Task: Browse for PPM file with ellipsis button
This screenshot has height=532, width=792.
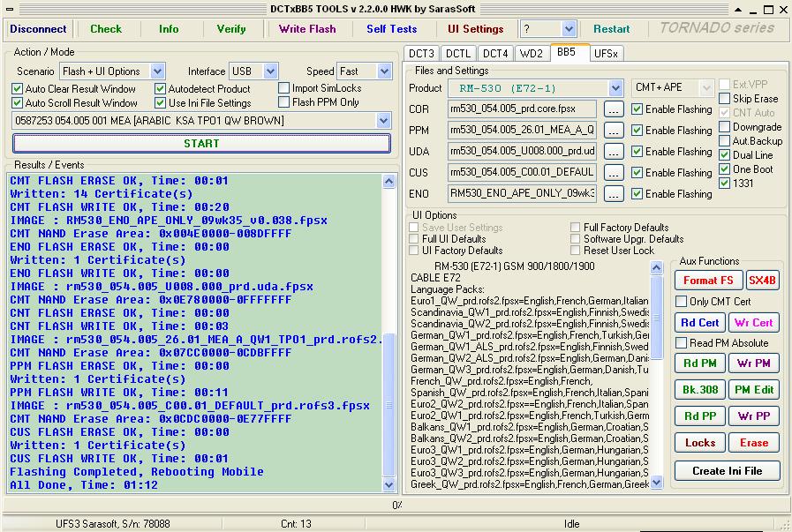Action: [x=613, y=131]
